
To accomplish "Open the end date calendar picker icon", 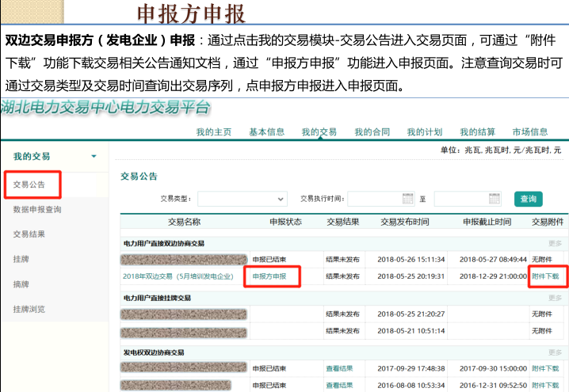I will point(495,199).
